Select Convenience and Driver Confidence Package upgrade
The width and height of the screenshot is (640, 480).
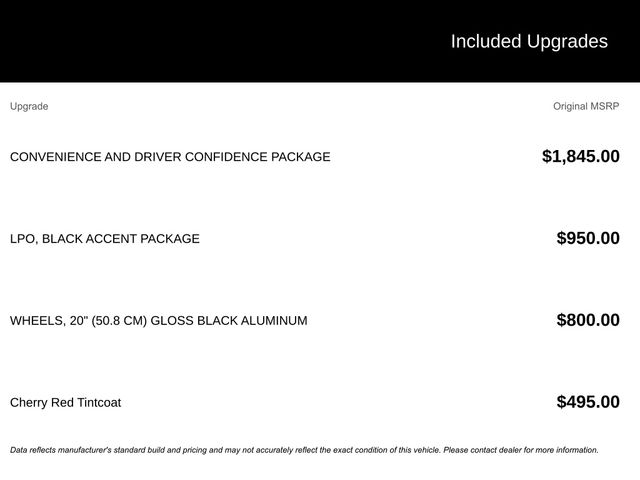tap(170, 157)
